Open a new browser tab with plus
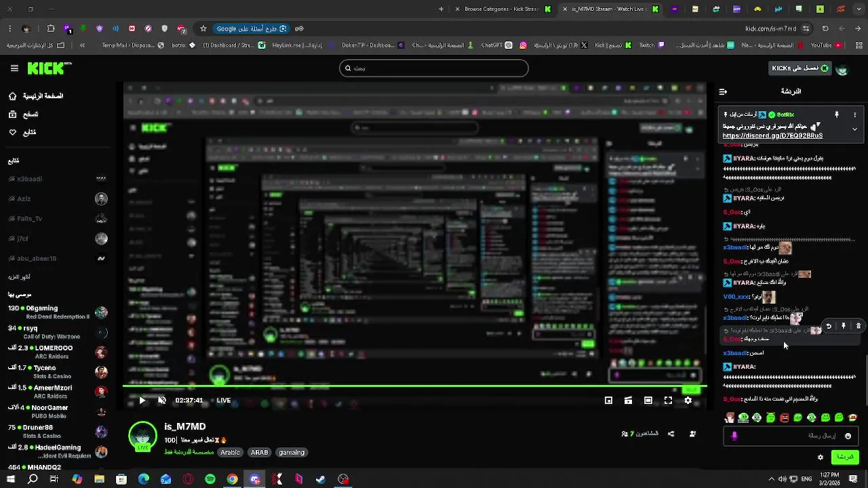 [441, 9]
